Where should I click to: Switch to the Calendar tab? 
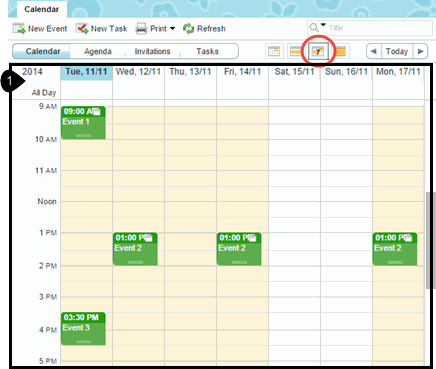click(43, 51)
